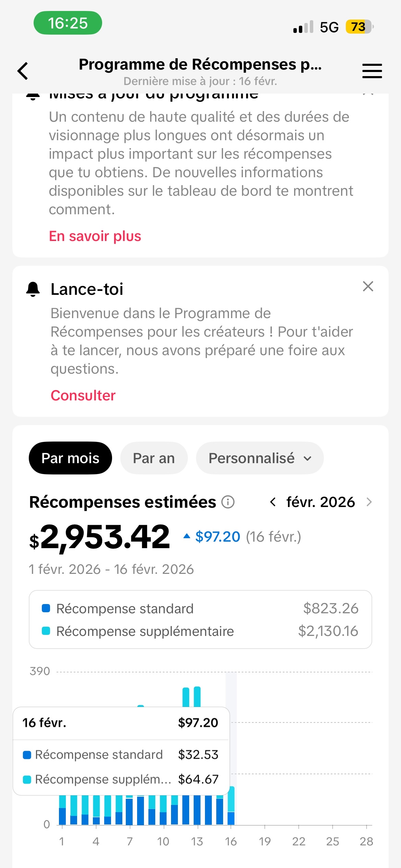
Task: Toggle Récompense standard blue legend swatch
Action: pos(46,608)
